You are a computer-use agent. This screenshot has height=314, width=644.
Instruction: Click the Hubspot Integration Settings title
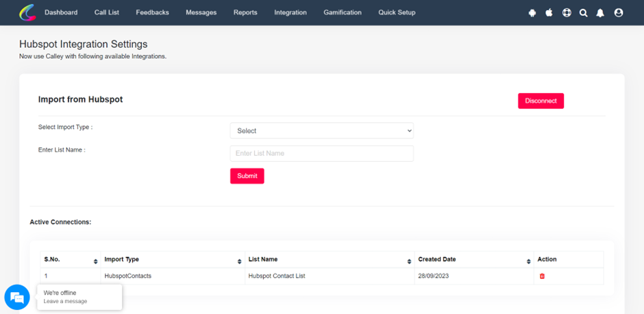[84, 44]
